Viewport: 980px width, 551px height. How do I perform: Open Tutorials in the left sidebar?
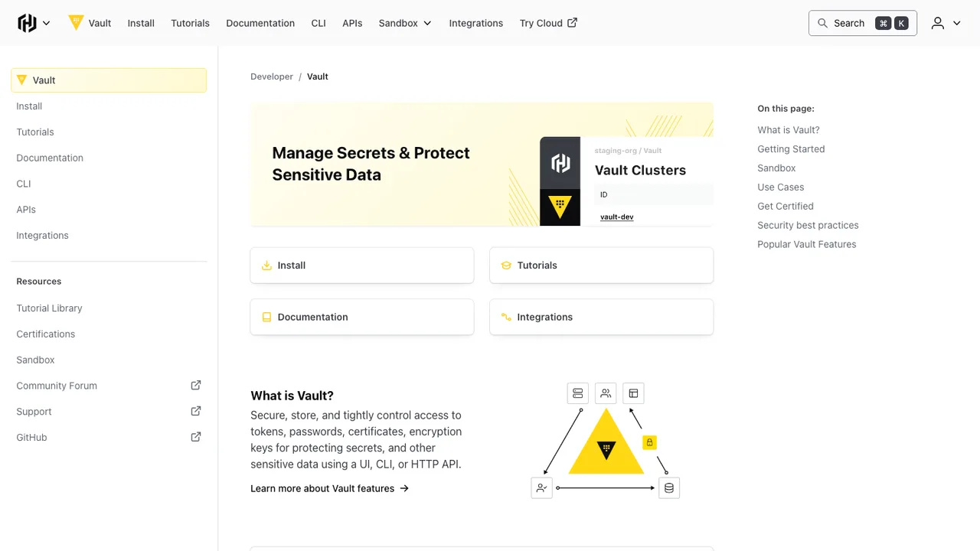35,132
